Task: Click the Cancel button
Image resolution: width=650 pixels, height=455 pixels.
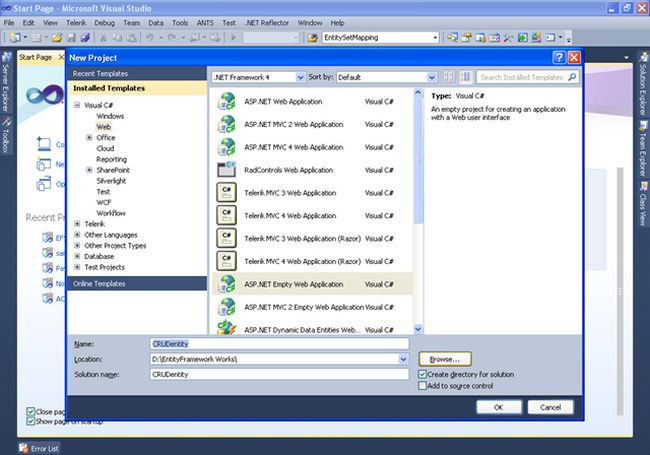Action: [551, 407]
